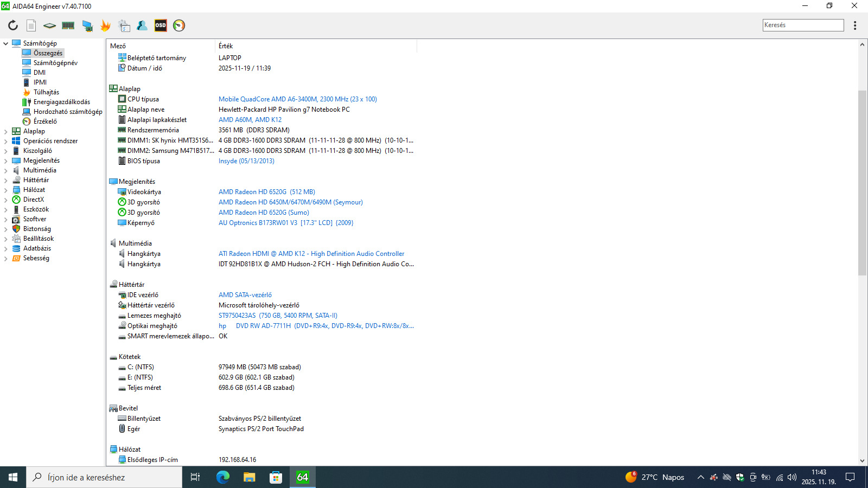
Task: Open the Insyde (05/13/2013) BIOS link
Action: [246, 161]
